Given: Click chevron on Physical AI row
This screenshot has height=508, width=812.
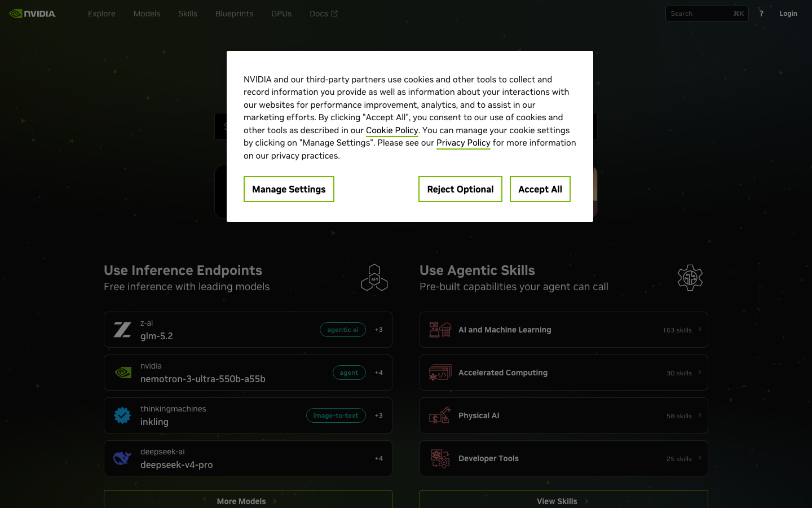Looking at the screenshot, I should tap(700, 415).
